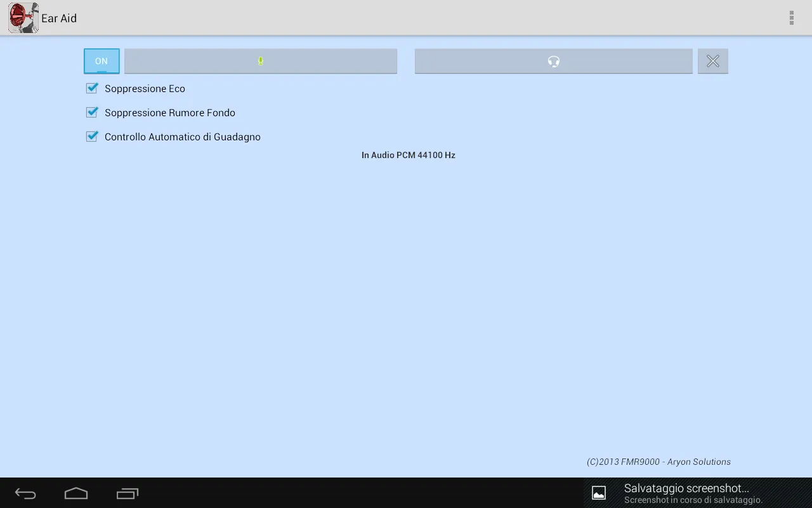812x508 pixels.
Task: Click the (C)2013 FMR9000 - Aryon Solutions text
Action: pos(658,462)
